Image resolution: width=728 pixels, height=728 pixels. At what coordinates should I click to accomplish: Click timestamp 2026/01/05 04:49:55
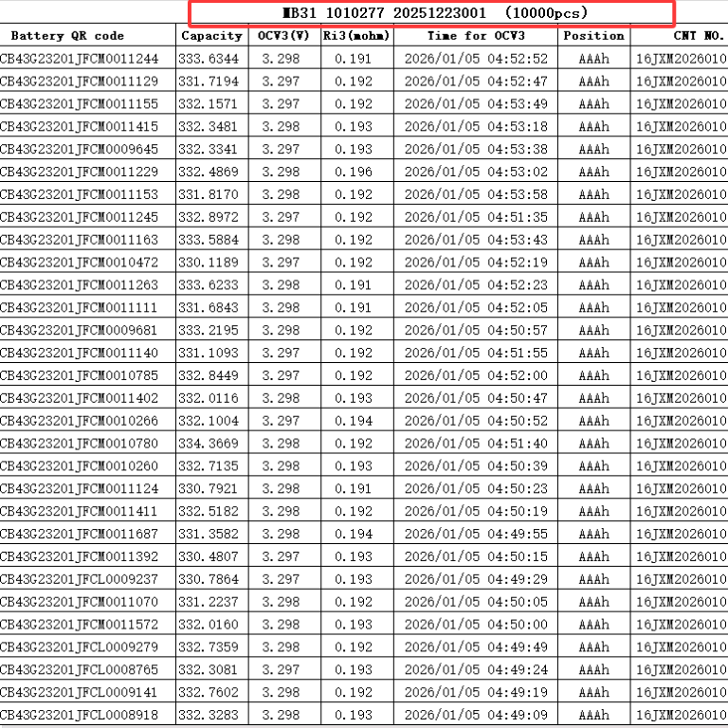click(476, 534)
